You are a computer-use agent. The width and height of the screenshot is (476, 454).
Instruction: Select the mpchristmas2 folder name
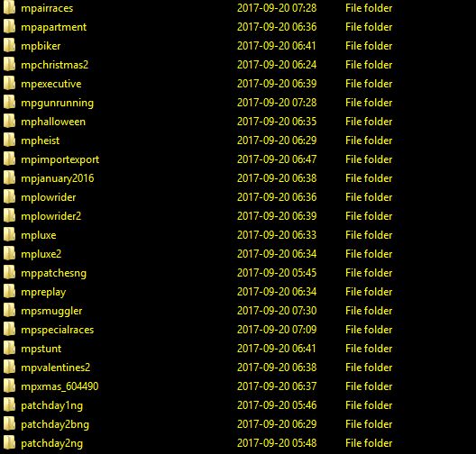click(55, 65)
